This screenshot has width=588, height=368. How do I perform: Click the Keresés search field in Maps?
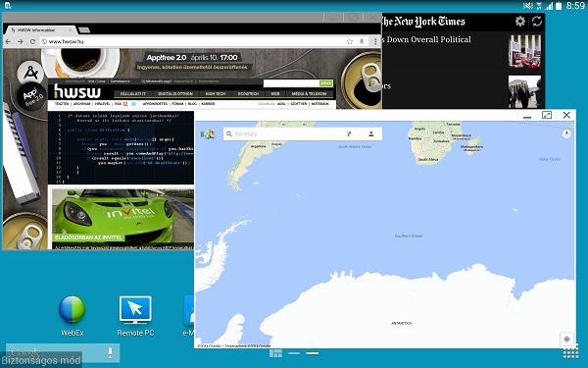(285, 133)
